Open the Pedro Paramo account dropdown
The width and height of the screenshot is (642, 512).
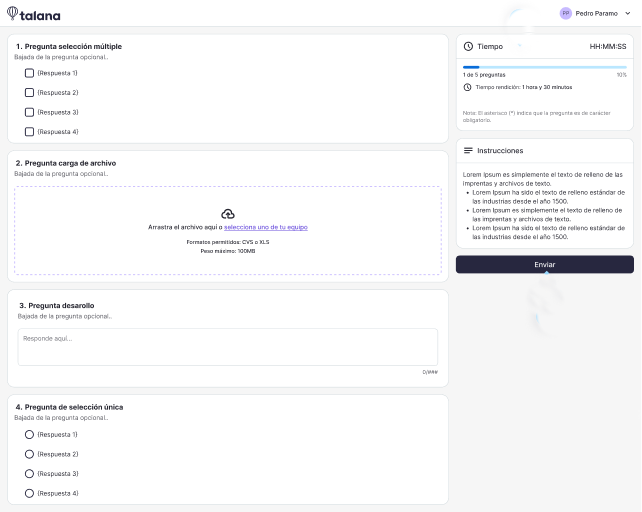[627, 14]
